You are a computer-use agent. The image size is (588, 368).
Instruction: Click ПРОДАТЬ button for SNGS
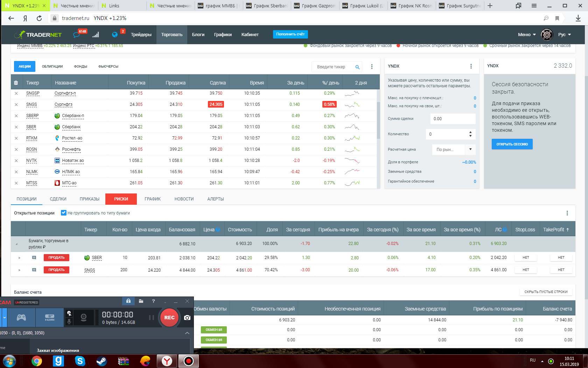(56, 270)
